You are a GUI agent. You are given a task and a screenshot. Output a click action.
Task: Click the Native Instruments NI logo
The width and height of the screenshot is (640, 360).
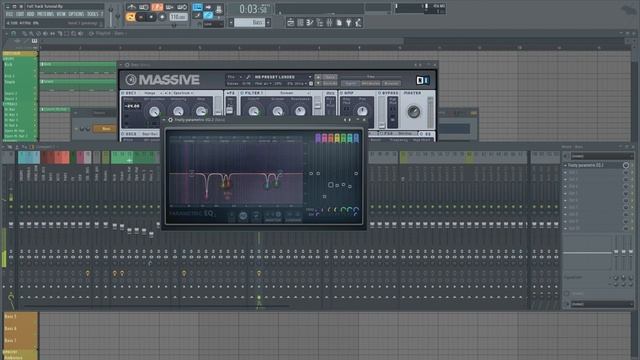(422, 80)
